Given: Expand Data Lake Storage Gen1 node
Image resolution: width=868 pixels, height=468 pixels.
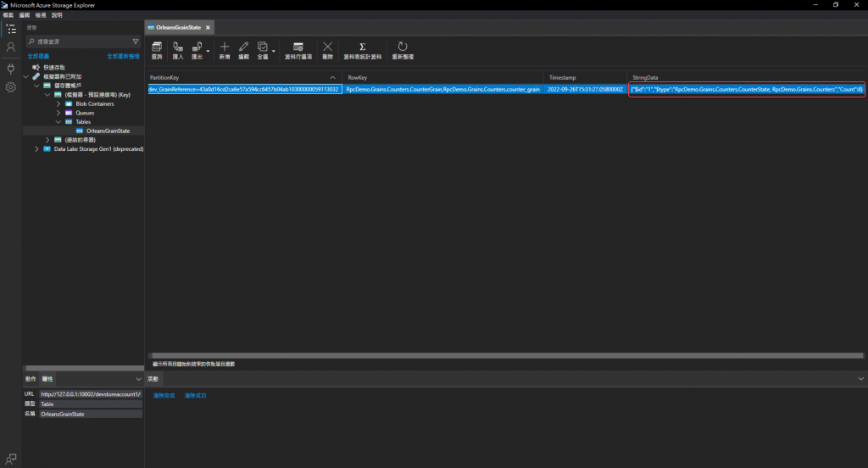Looking at the screenshot, I should [36, 149].
